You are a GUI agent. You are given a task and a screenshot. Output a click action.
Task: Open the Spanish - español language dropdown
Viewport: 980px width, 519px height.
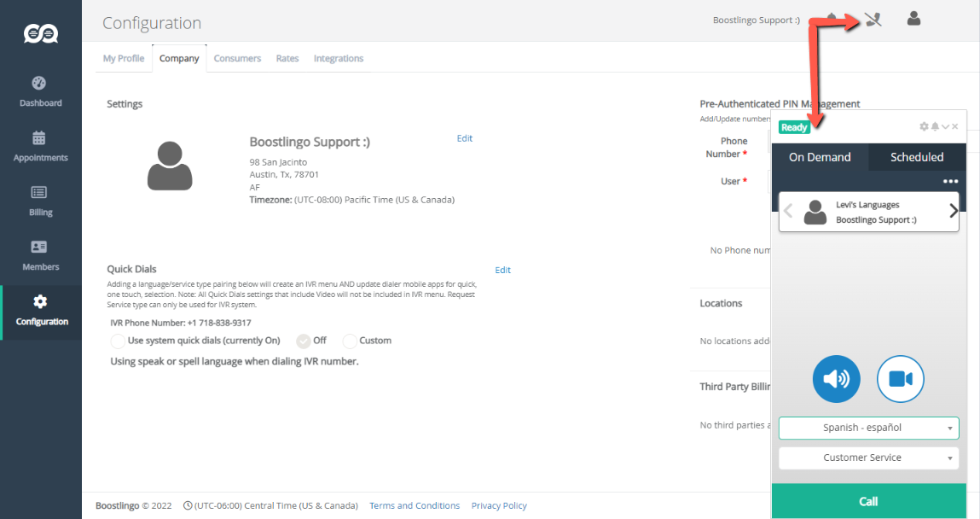coord(869,428)
